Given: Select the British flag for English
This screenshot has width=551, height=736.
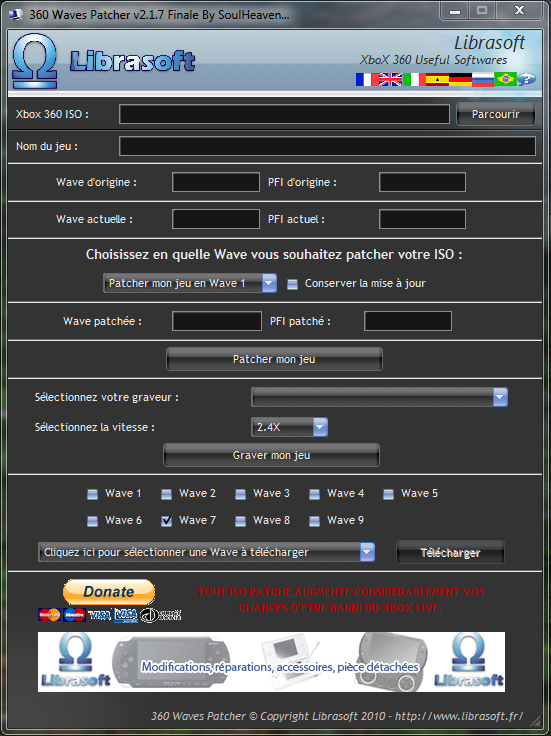Looking at the screenshot, I should click(390, 79).
